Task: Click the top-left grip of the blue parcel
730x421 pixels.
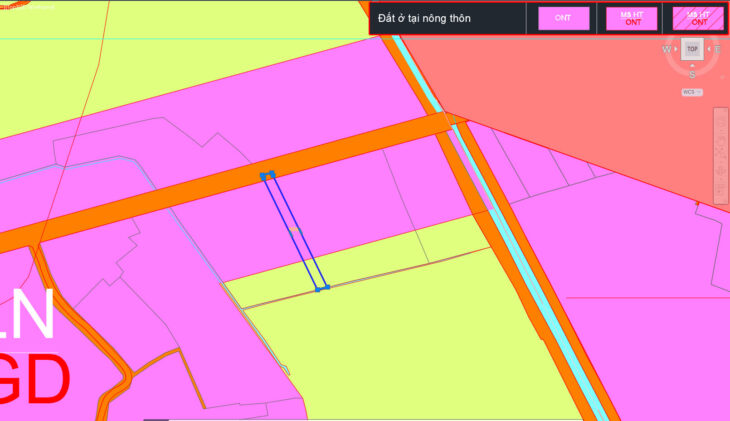Action: point(263,176)
